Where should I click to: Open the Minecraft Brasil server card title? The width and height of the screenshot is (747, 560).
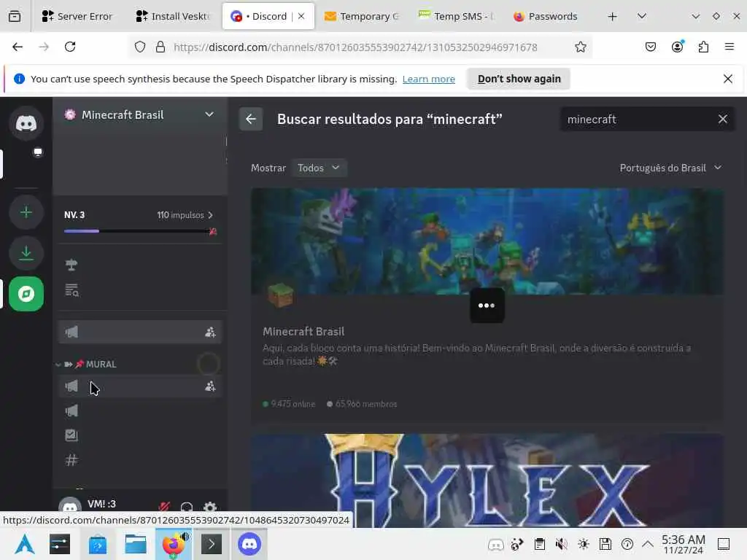point(303,332)
